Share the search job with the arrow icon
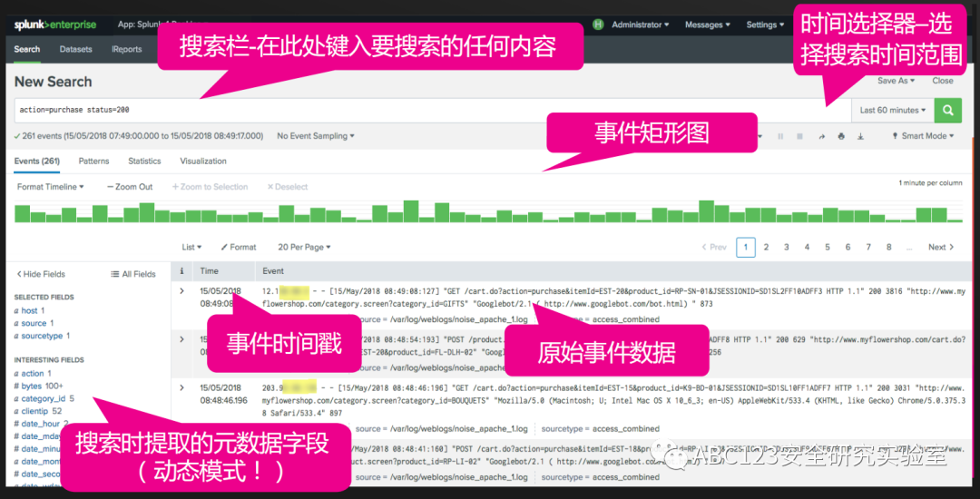 tap(821, 136)
